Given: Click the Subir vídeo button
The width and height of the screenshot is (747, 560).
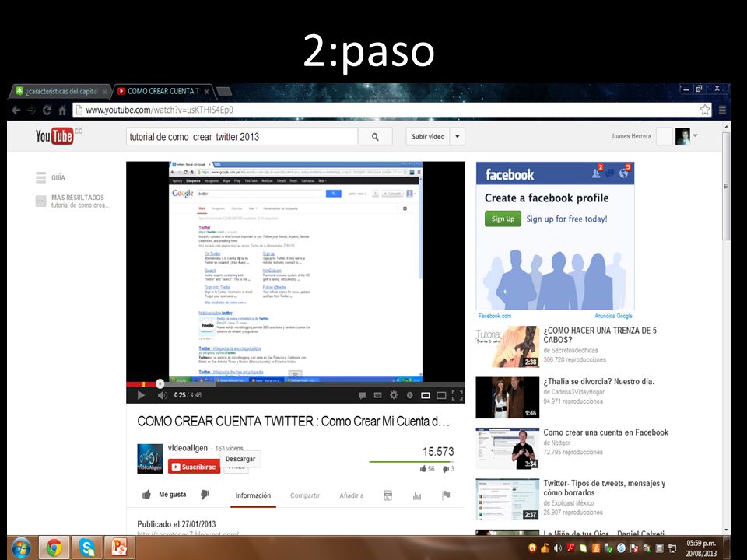Looking at the screenshot, I should 428,137.
